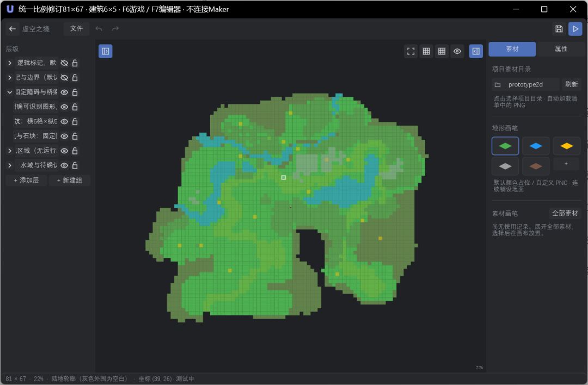Expand the 逻辑标记 layer group
The image size is (588, 385).
tap(10, 63)
